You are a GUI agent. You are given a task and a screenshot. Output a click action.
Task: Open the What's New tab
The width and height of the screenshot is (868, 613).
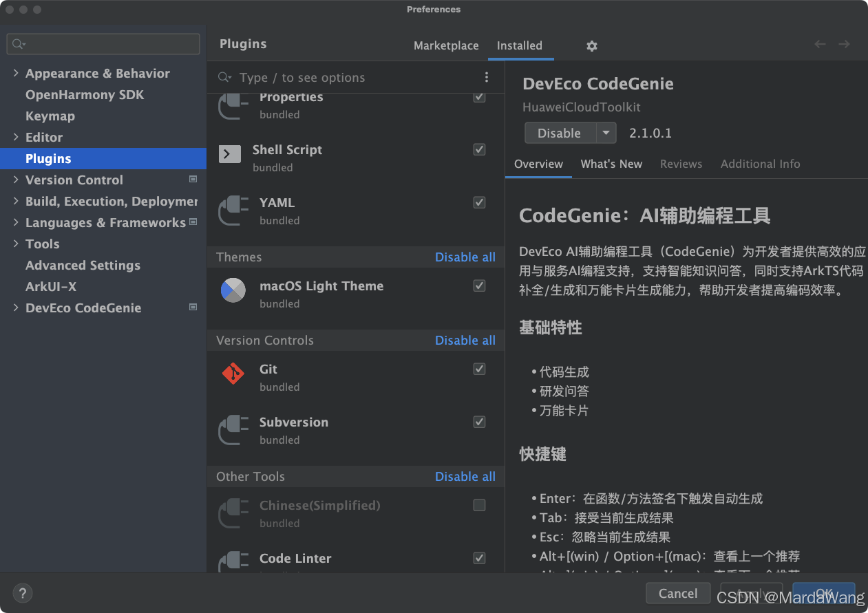[611, 164]
